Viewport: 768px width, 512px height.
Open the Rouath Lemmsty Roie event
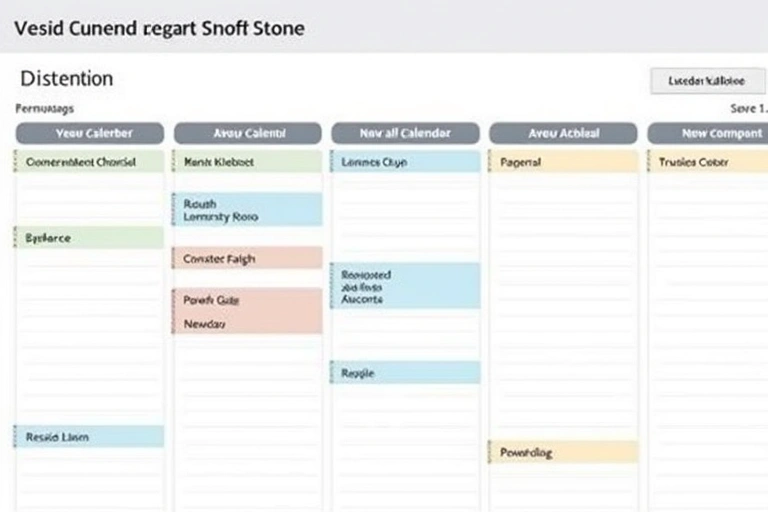click(x=248, y=209)
